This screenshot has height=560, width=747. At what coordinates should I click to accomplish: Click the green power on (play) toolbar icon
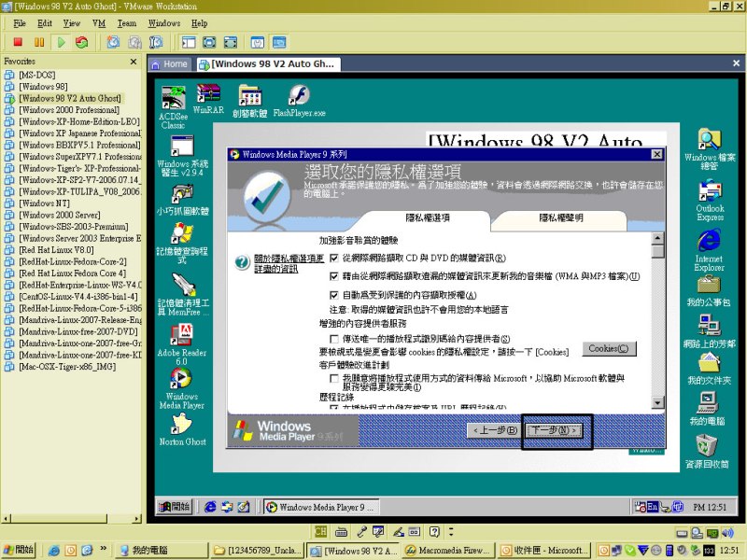pos(61,42)
